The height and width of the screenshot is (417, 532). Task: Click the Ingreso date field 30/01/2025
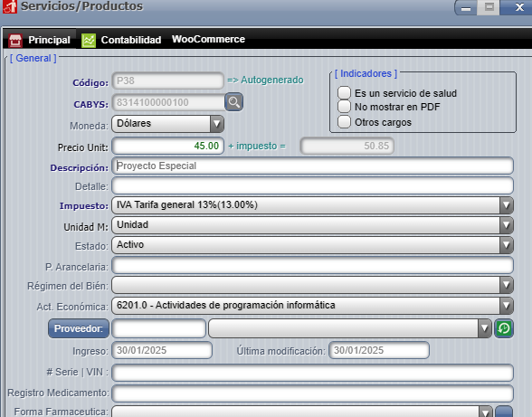tap(162, 350)
